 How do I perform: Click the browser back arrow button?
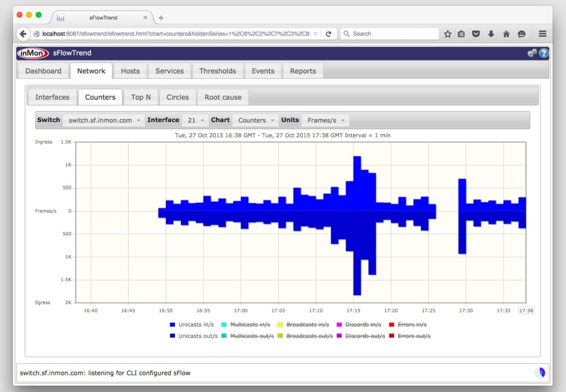[x=23, y=34]
